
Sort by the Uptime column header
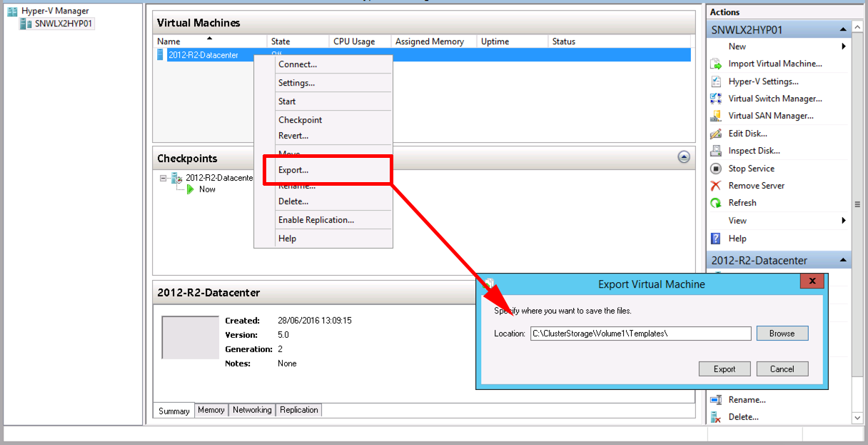tap(513, 41)
